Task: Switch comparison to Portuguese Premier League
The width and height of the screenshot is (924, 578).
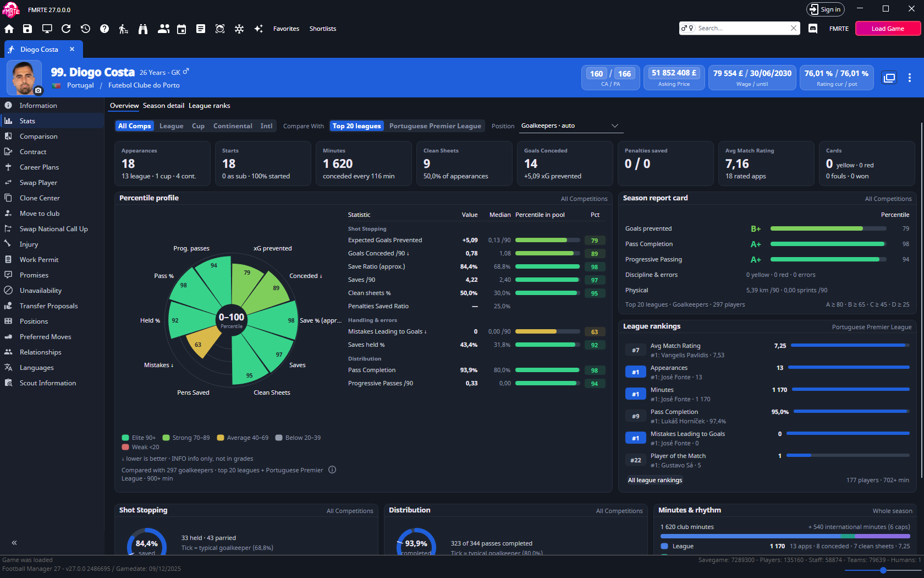Action: coord(435,126)
